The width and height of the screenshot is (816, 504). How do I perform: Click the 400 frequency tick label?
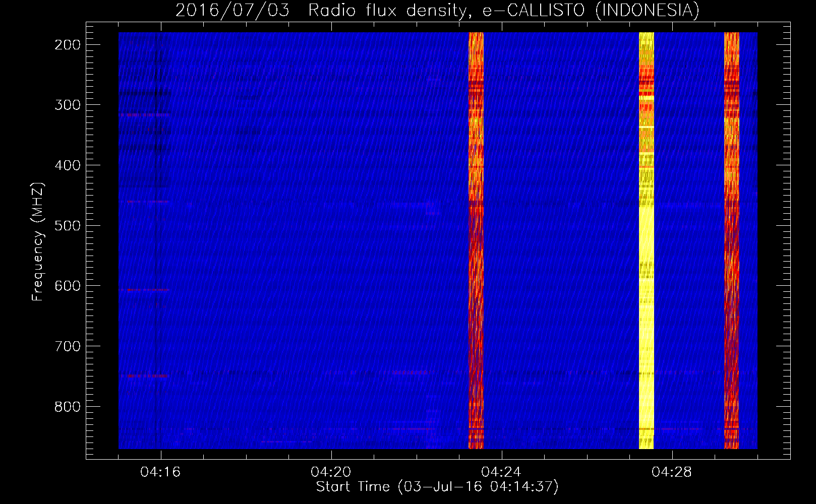pyautogui.click(x=68, y=165)
